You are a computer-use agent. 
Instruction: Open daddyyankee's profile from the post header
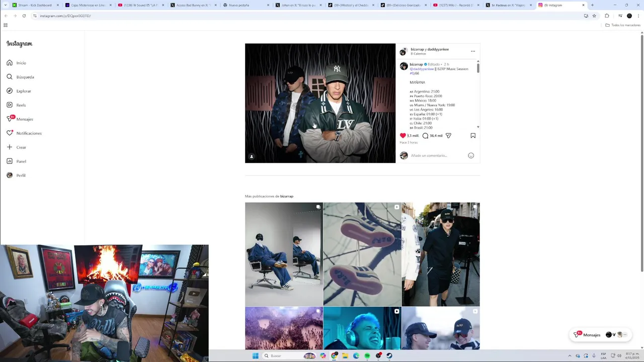pyautogui.click(x=438, y=49)
